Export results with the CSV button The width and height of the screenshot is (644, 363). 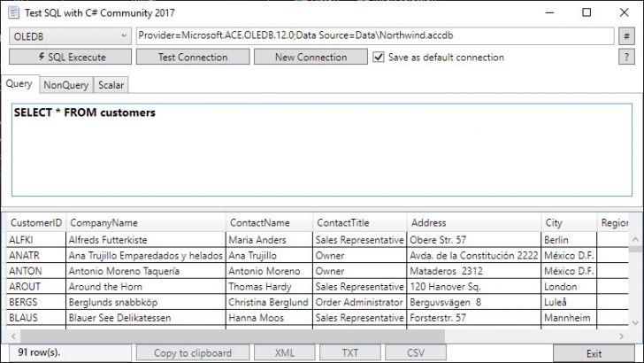click(415, 352)
